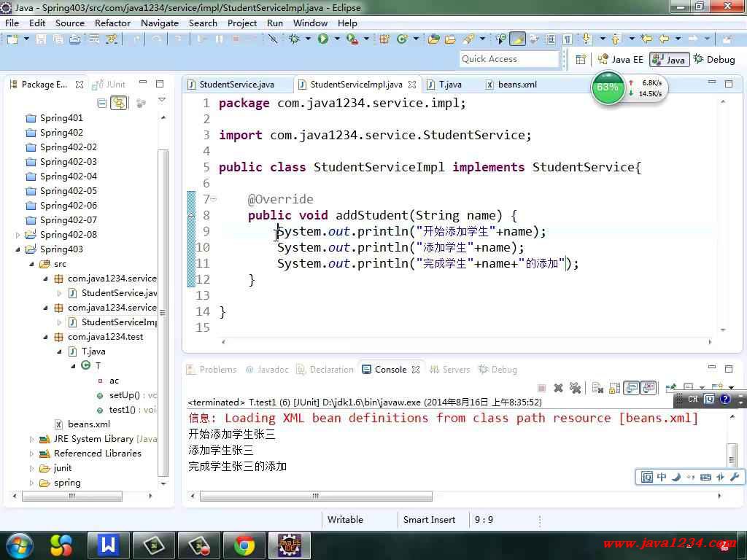Toggle Show Console on Standard Out

(632, 388)
